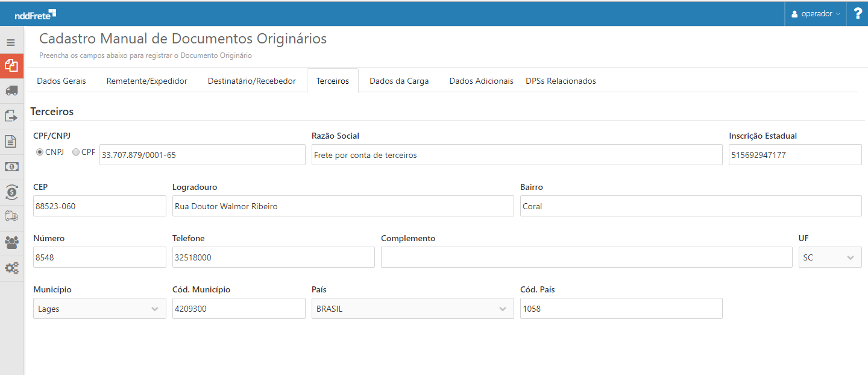Click the Complemento label
This screenshot has height=375, width=868.
(408, 238)
